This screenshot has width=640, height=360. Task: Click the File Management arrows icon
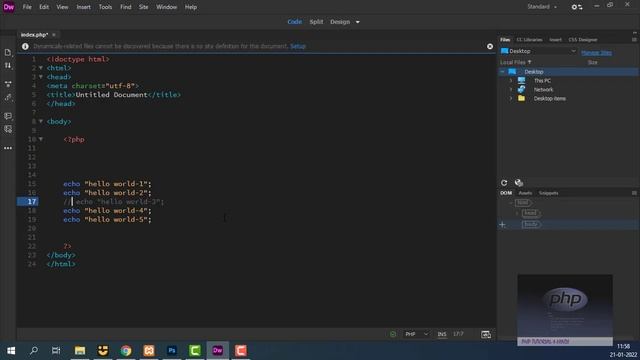click(x=8, y=65)
